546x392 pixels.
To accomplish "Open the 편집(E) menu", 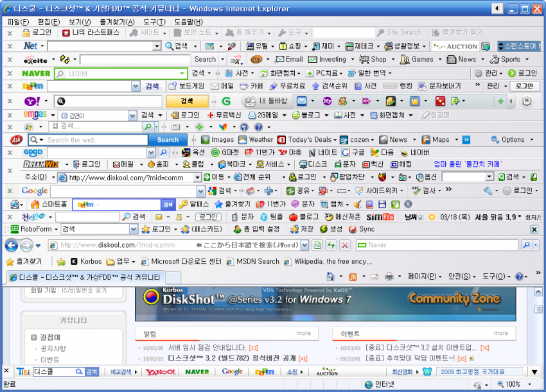I will [49, 22].
